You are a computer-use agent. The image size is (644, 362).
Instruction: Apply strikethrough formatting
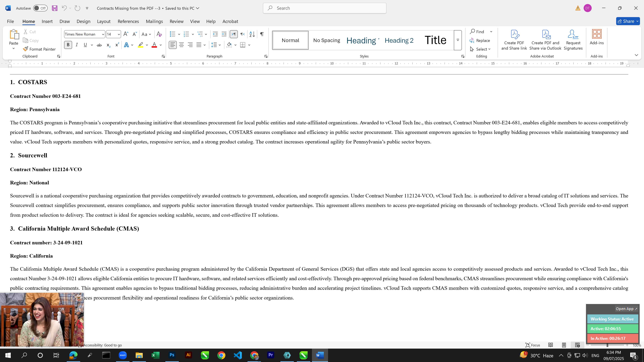point(99,45)
